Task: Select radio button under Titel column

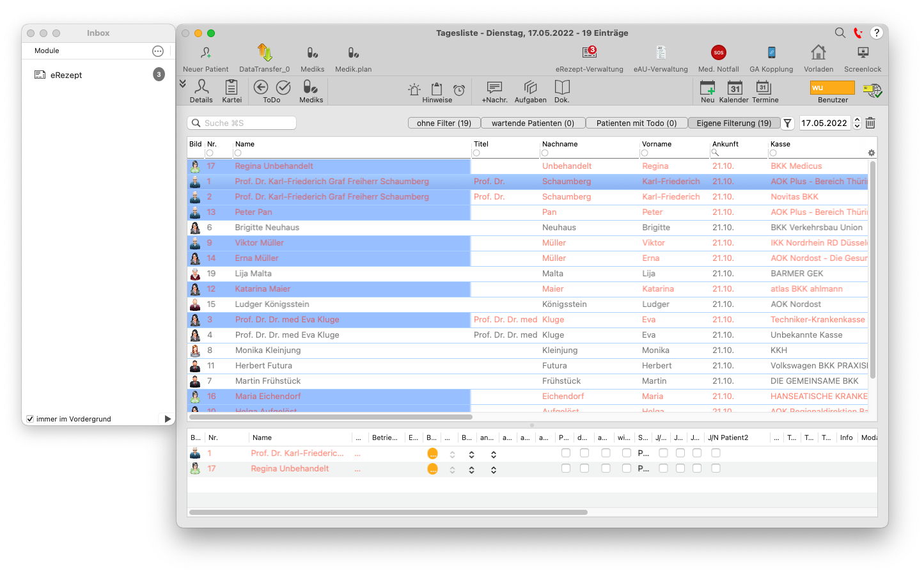Action: click(x=476, y=153)
